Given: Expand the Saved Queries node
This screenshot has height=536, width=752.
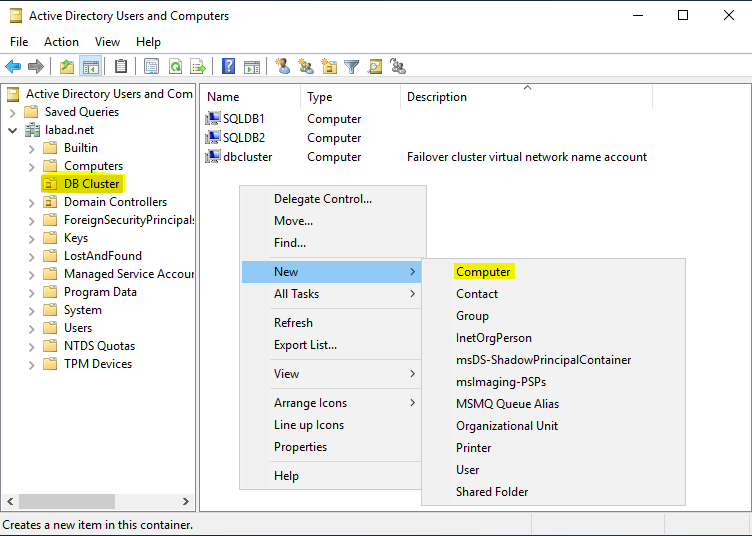Looking at the screenshot, I should [x=13, y=113].
